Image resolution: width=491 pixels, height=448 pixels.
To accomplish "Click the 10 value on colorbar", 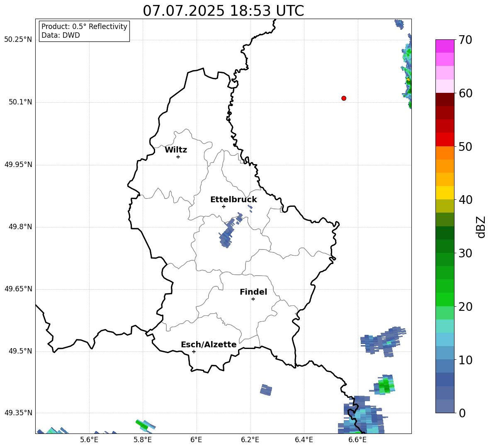I will 465,360.
